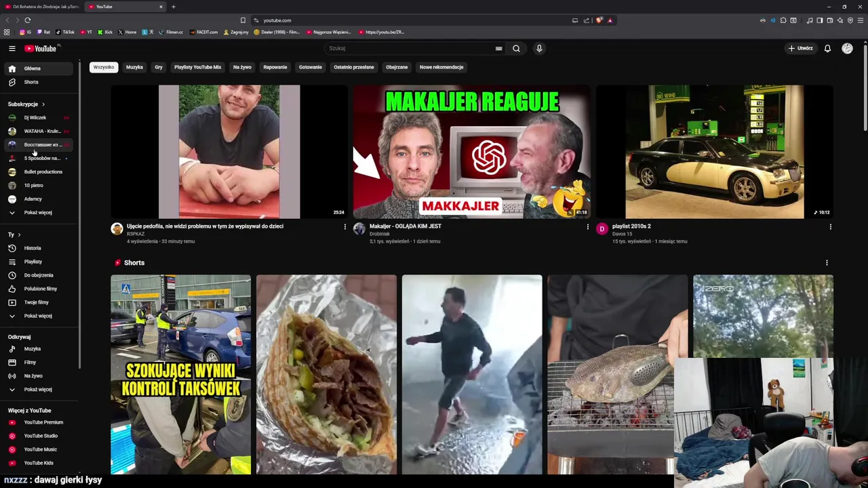Viewport: 868px width, 488px height.
Task: Open YouTube Studio link
Action: tap(39, 436)
